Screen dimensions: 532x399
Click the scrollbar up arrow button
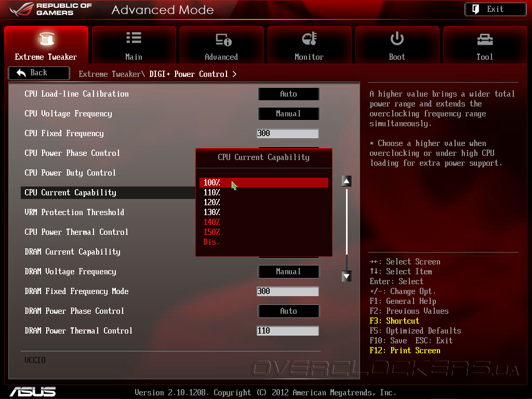(347, 181)
